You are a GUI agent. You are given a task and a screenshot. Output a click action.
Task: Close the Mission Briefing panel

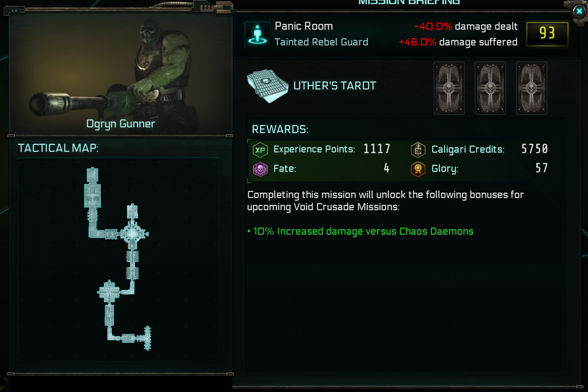(x=579, y=11)
